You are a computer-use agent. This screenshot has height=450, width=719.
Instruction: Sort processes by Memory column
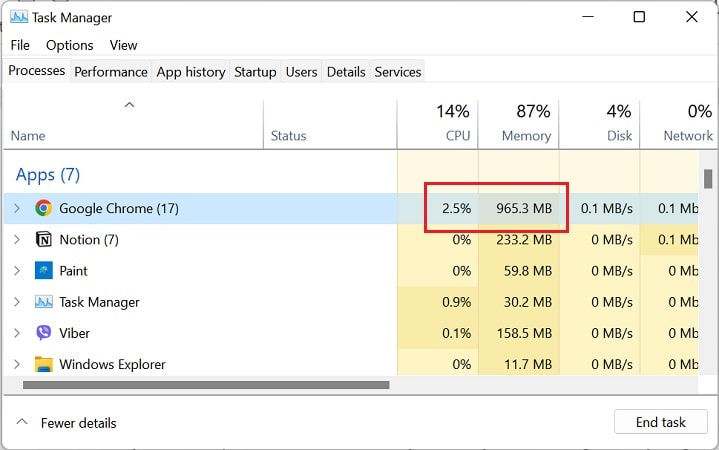pyautogui.click(x=519, y=124)
